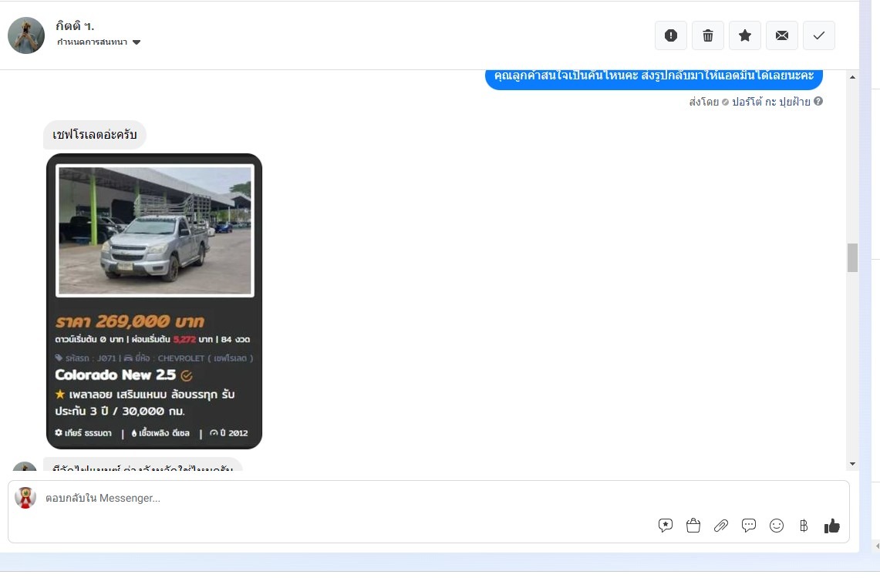
Task: Click the help question mark beside sender name
Action: point(818,102)
